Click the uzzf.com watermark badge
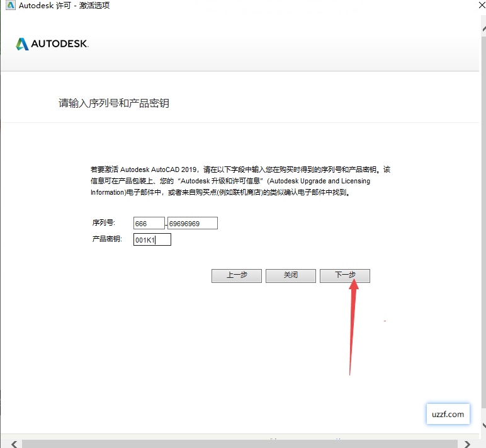 (448, 414)
